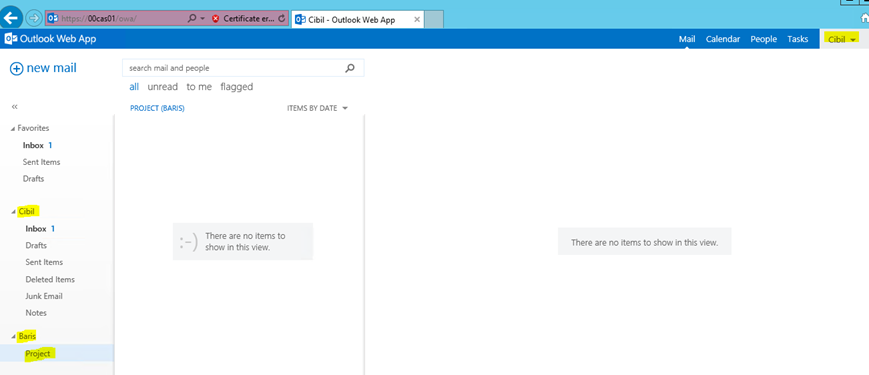Open Sent Items under Cibil mailbox
The width and height of the screenshot is (869, 375).
(x=44, y=262)
